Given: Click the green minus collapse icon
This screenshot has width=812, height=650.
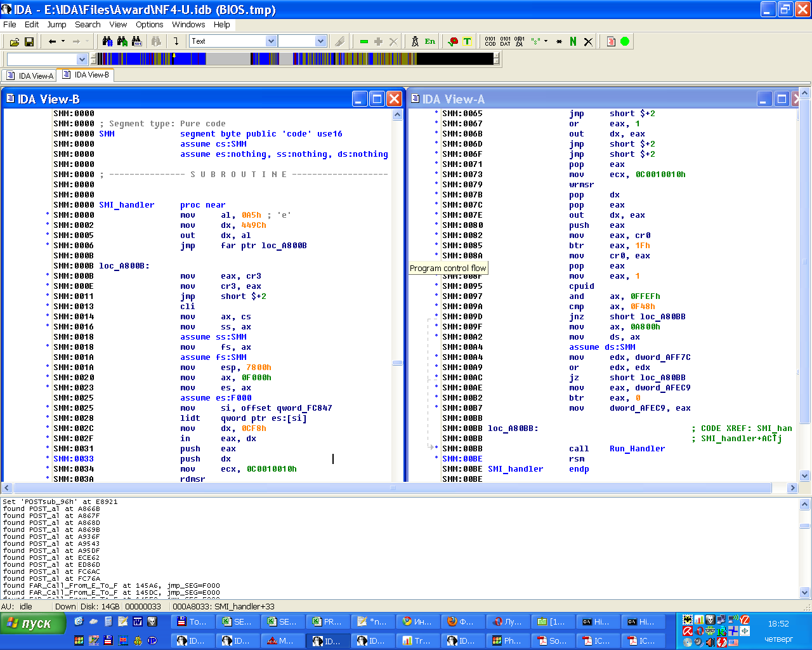Looking at the screenshot, I should [x=363, y=42].
